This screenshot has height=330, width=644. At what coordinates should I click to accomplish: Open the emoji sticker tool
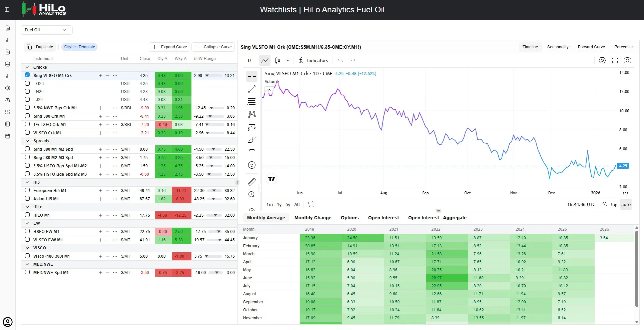252,165
